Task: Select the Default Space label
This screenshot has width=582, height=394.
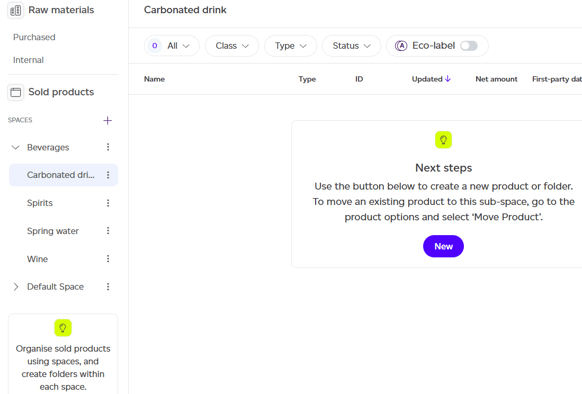Action: coord(55,287)
